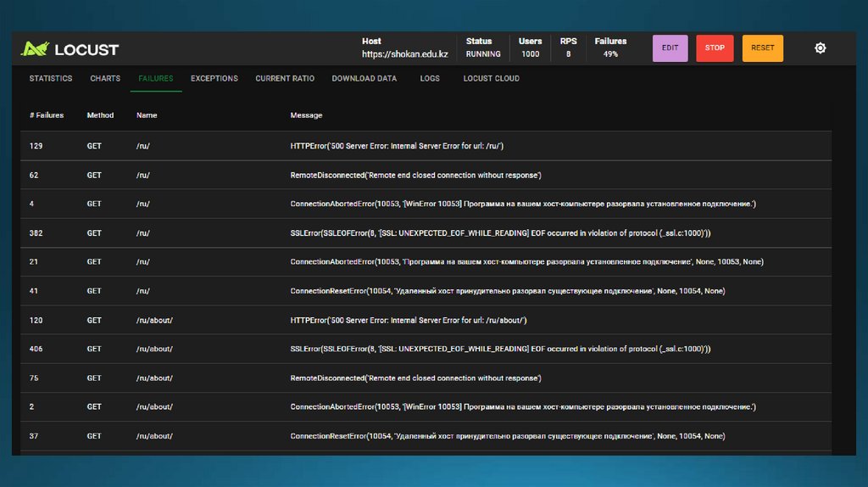Click the '# Failures' column header
Viewport: 868px width, 487px height.
(x=47, y=115)
